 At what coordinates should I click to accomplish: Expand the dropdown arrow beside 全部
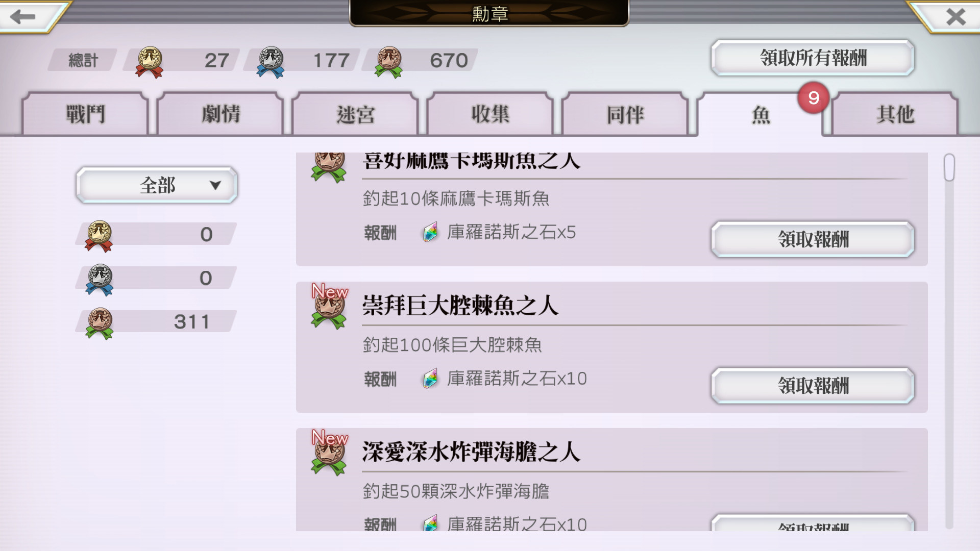point(215,185)
